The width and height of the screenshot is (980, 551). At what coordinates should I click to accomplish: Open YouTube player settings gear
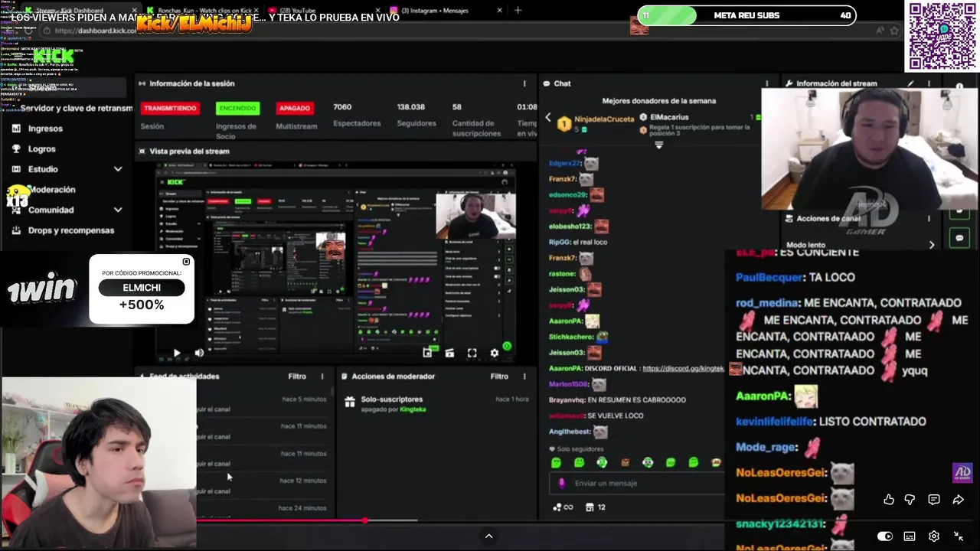pos(934,536)
